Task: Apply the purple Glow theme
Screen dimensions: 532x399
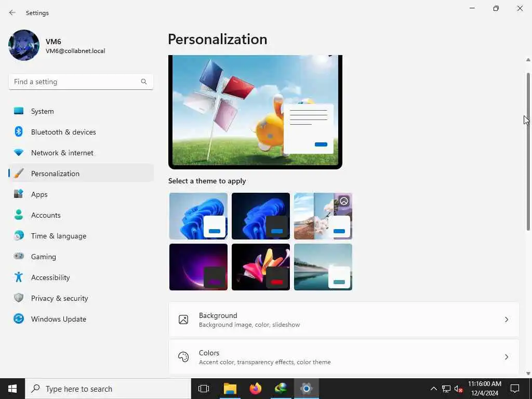Action: [x=198, y=267]
